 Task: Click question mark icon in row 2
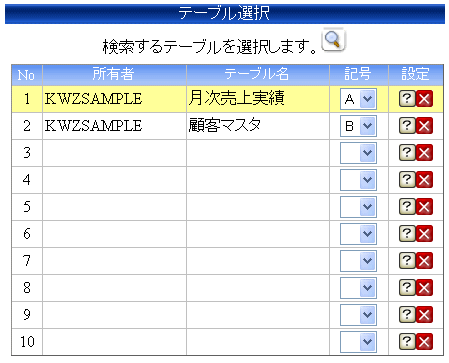click(x=407, y=126)
